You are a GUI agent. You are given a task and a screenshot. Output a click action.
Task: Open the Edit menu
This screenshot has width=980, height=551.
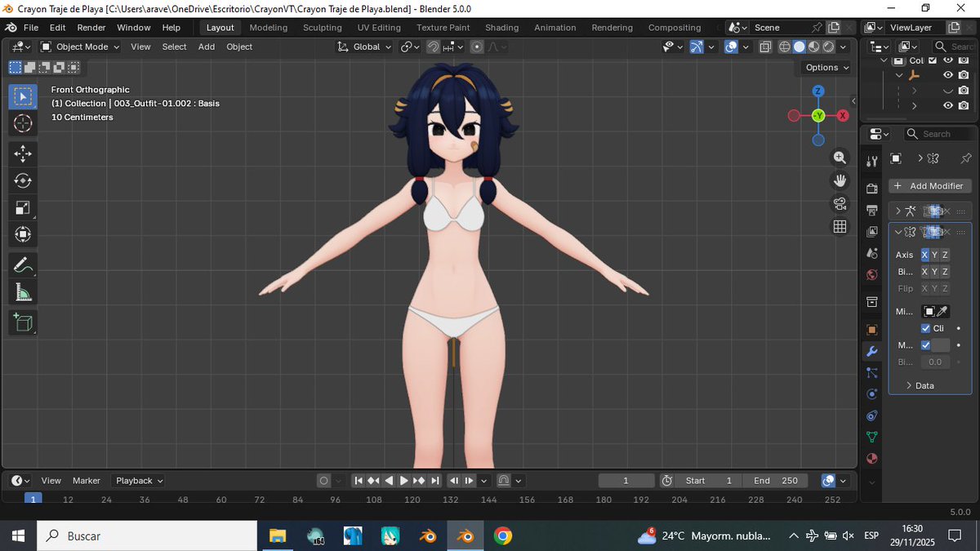tap(57, 27)
